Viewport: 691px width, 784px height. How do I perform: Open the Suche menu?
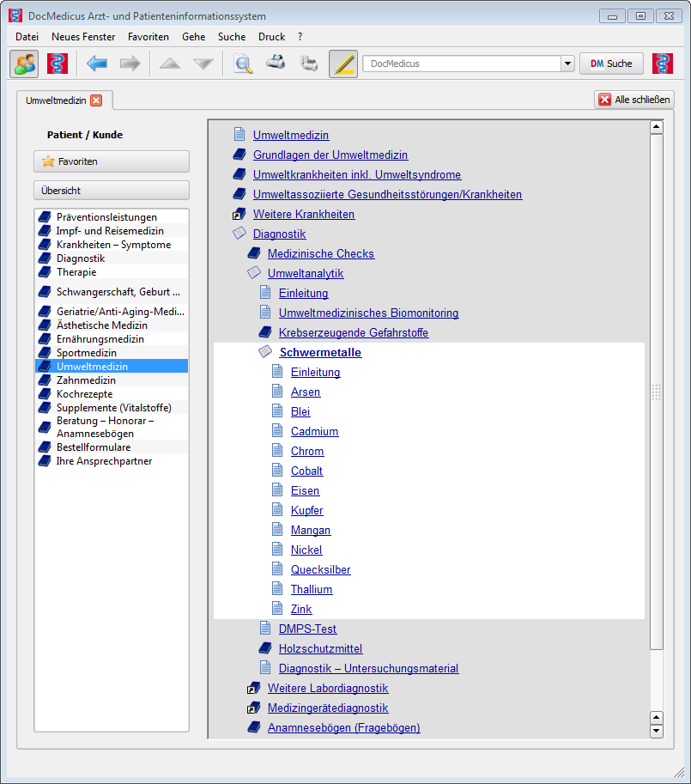click(x=232, y=37)
